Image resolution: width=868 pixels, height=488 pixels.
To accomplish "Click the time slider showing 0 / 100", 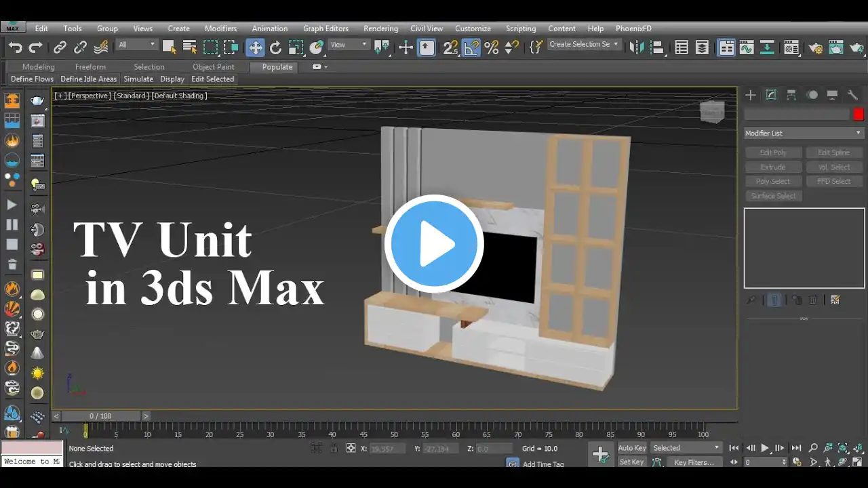I will pyautogui.click(x=100, y=416).
